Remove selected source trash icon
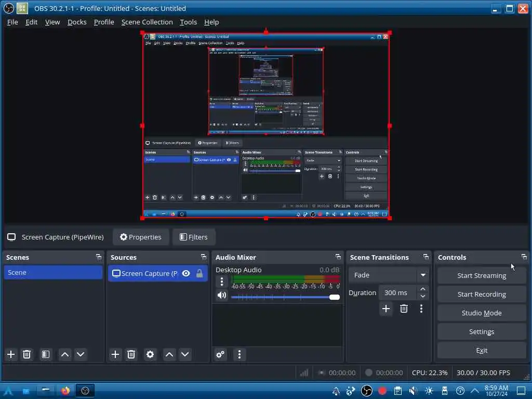This screenshot has width=532, height=399. [x=131, y=354]
